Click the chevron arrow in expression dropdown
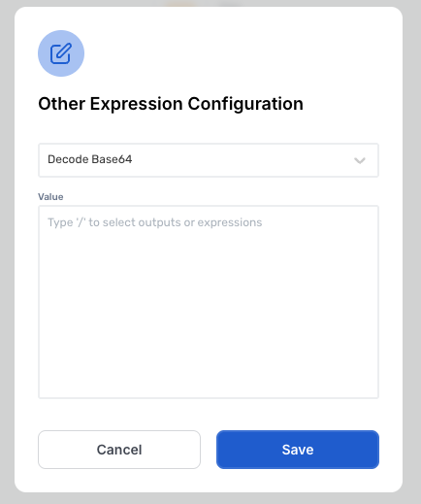The image size is (421, 504). [x=360, y=160]
